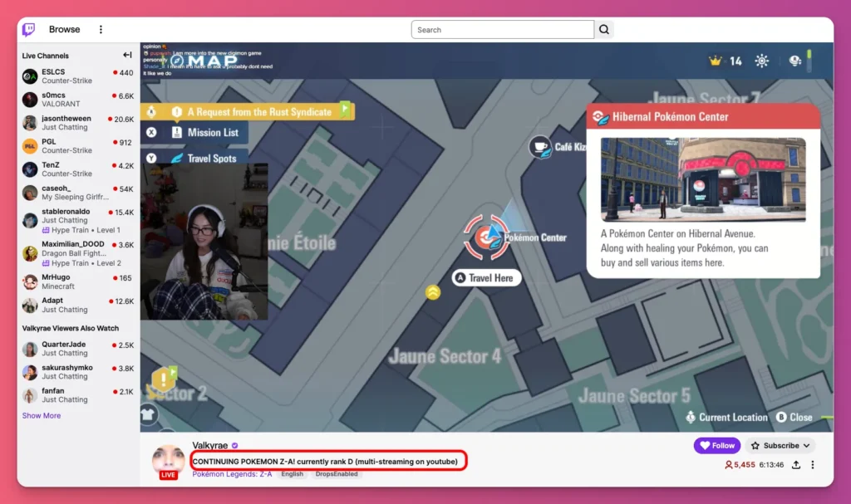Click the Valkyrae channel name
This screenshot has width=851, height=504.
coord(210,446)
